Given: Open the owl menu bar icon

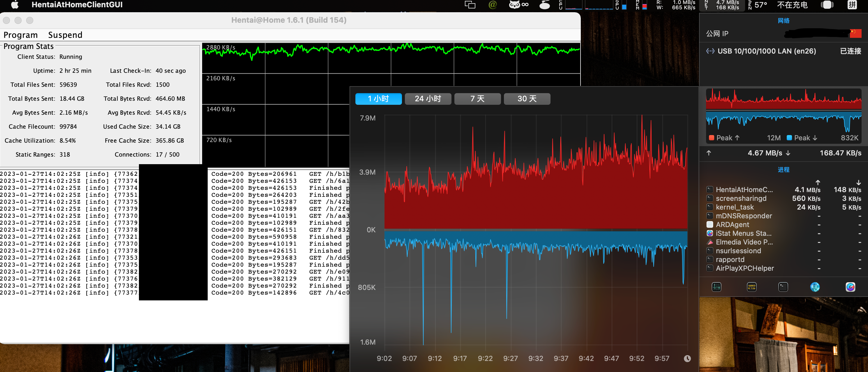Looking at the screenshot, I should tap(518, 5).
